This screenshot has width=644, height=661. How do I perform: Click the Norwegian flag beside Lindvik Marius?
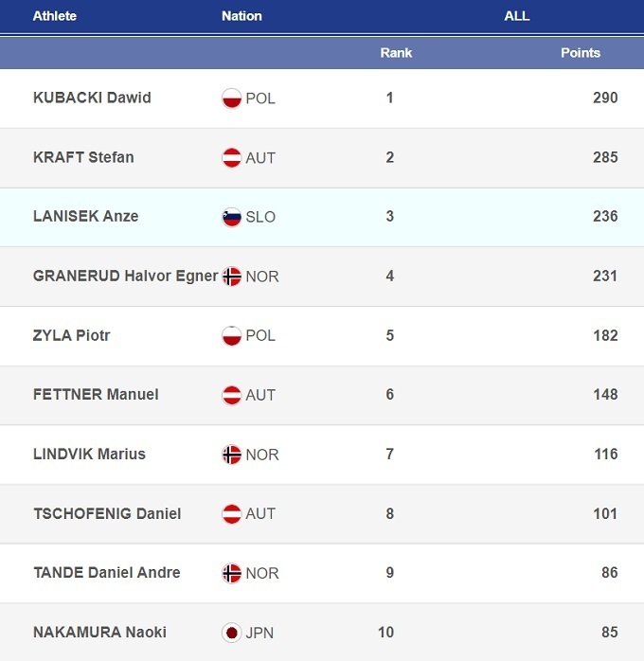232,455
